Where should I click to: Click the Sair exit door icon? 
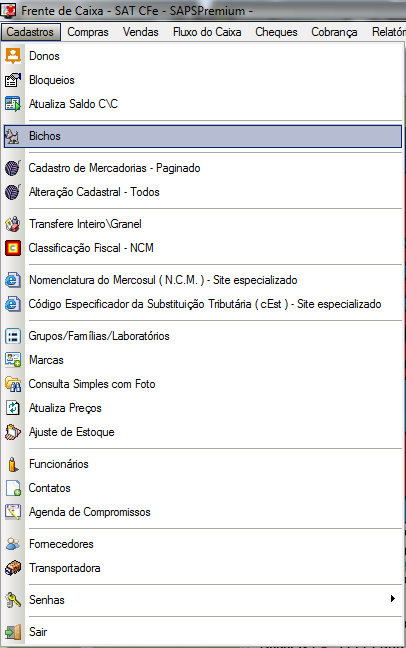click(13, 632)
